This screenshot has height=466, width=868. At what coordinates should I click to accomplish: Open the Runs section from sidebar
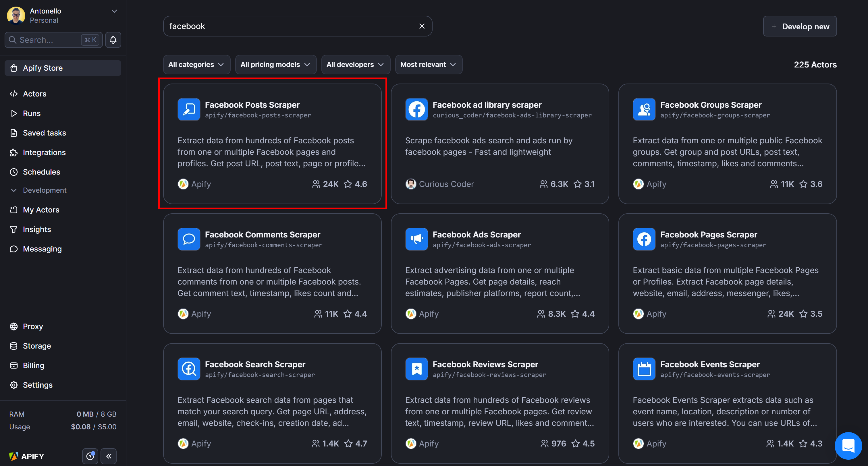coord(32,113)
